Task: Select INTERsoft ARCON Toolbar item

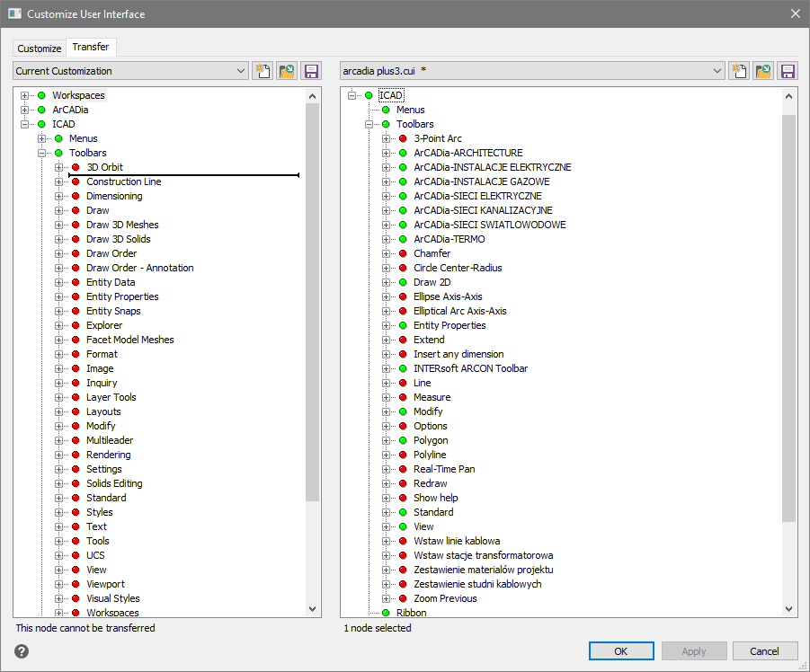Action: pos(470,368)
